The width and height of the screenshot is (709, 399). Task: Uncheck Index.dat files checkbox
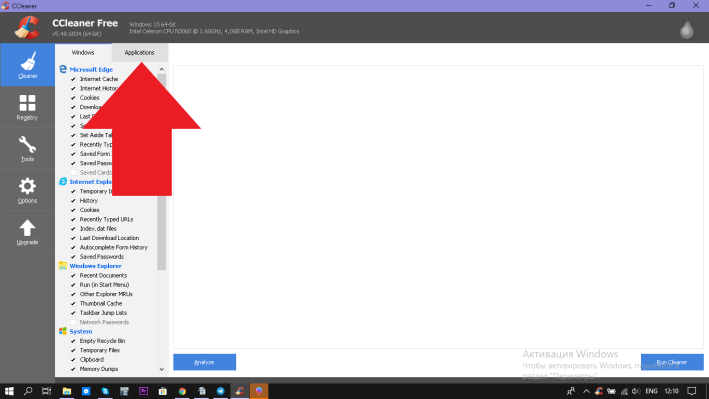tap(73, 228)
